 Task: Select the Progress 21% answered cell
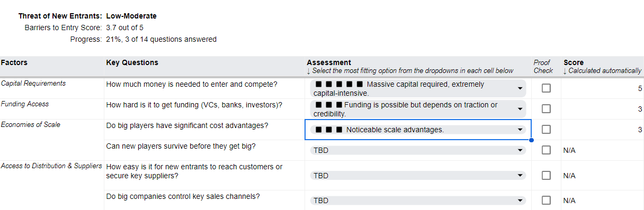(x=161, y=39)
